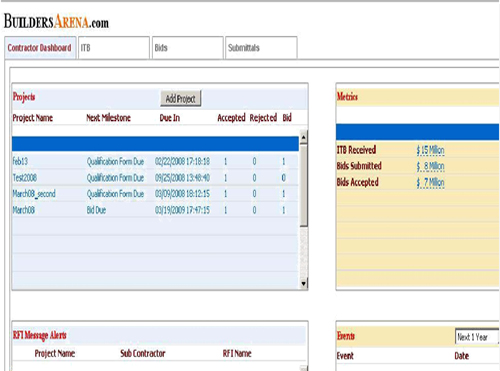Click the Next Milestone column header
The width and height of the screenshot is (500, 371).
point(108,118)
